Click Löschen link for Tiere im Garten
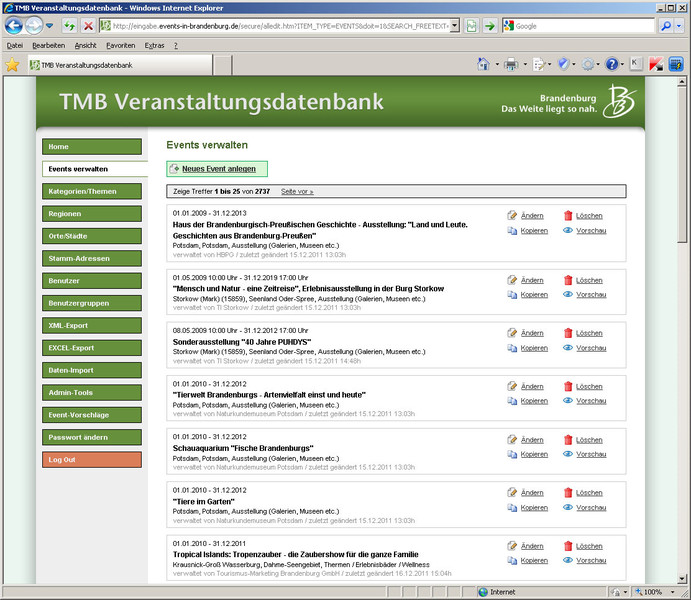 (x=589, y=493)
